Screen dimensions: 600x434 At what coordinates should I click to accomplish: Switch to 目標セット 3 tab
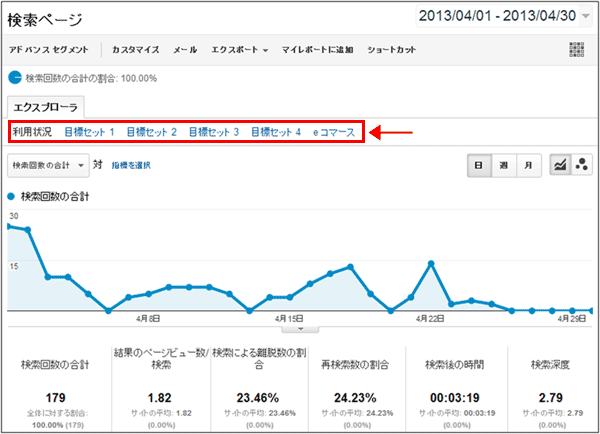pos(213,132)
